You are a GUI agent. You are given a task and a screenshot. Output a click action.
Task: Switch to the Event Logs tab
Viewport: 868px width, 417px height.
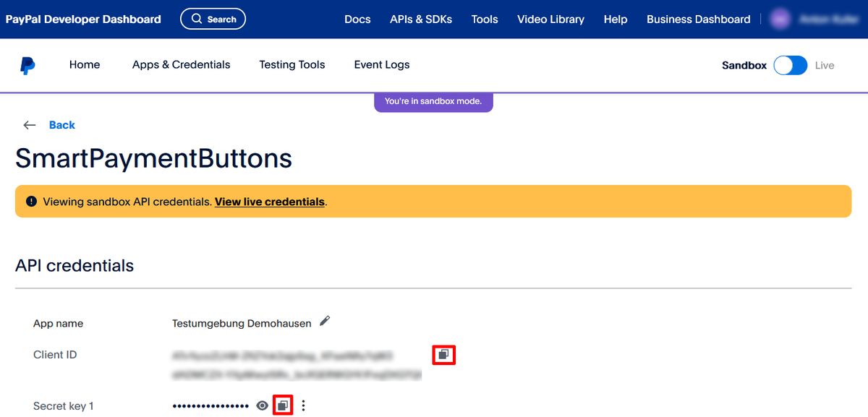(382, 65)
